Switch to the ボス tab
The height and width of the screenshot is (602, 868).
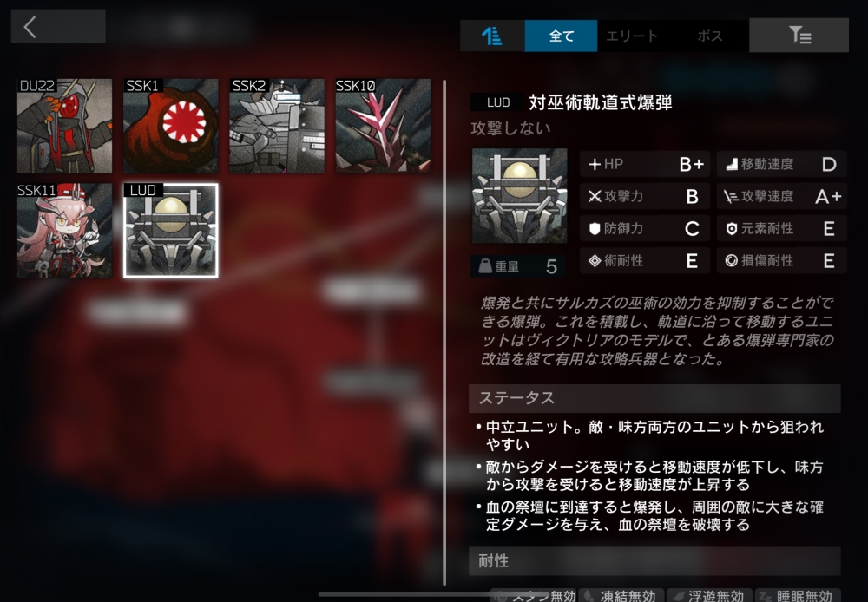(x=710, y=36)
